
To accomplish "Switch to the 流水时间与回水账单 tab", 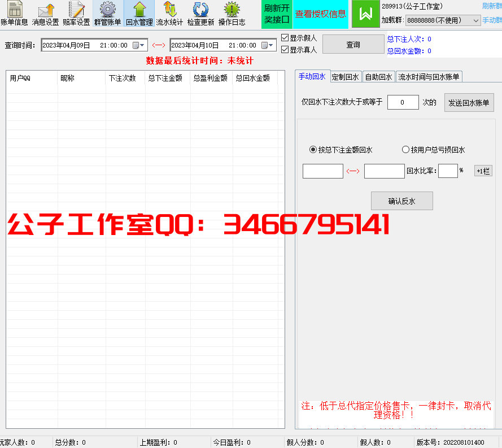I will (429, 77).
